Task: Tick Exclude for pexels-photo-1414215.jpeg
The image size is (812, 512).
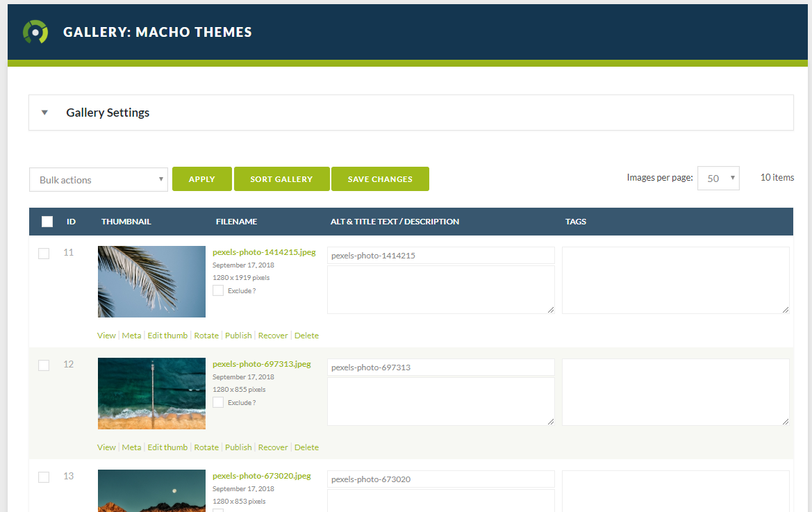Action: [218, 290]
